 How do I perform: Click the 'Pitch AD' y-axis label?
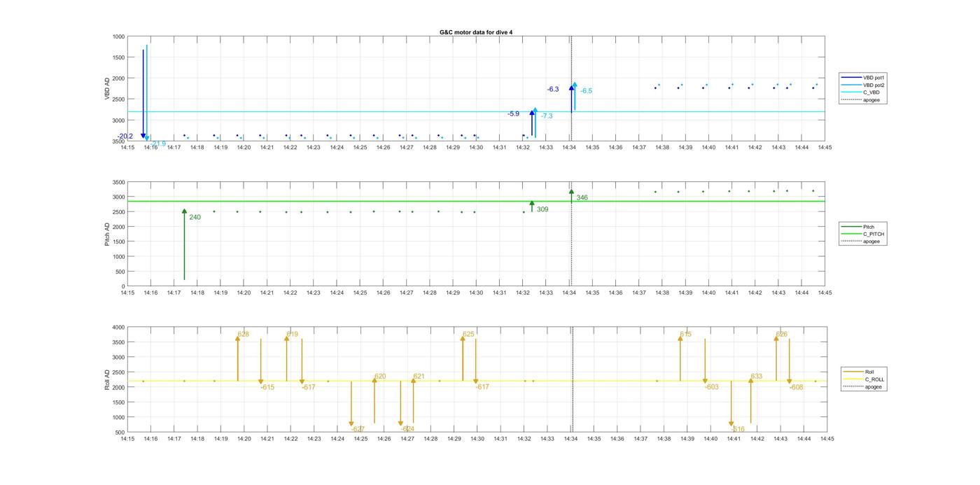coord(107,234)
